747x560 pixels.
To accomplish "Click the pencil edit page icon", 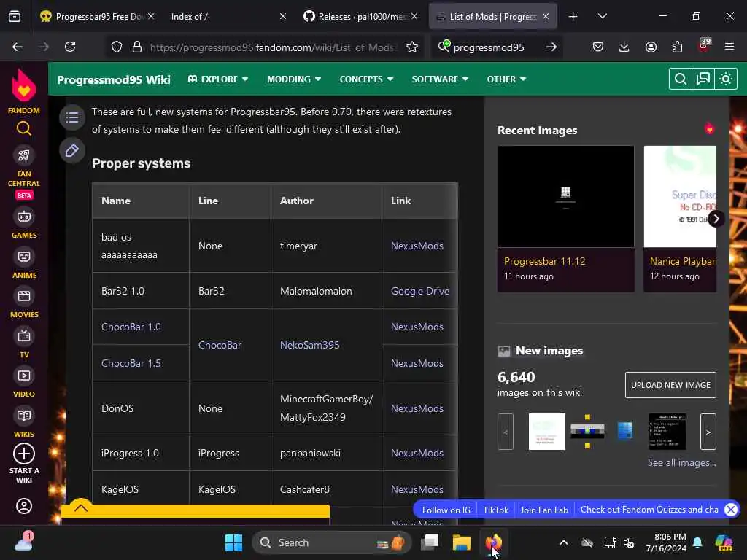I will click(x=72, y=150).
